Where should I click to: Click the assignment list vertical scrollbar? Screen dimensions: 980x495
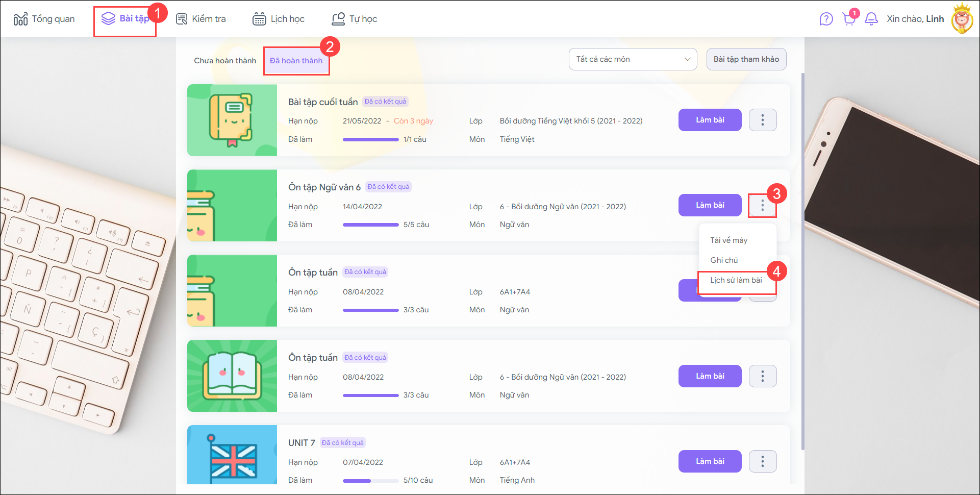(802, 261)
